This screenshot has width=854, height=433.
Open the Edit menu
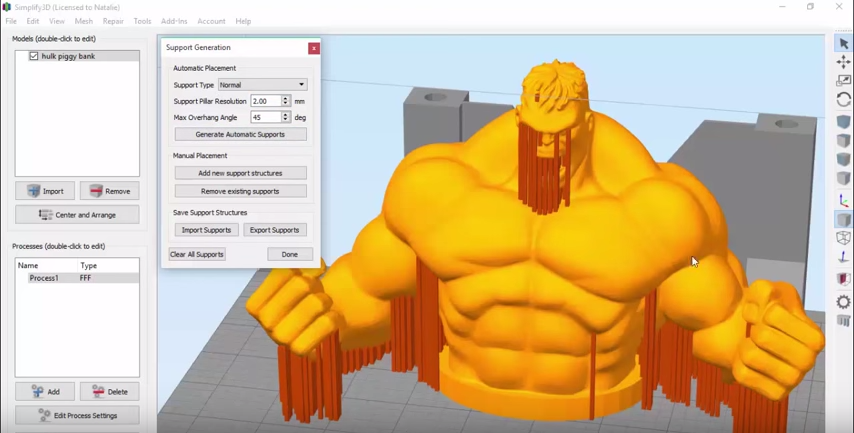coord(33,21)
